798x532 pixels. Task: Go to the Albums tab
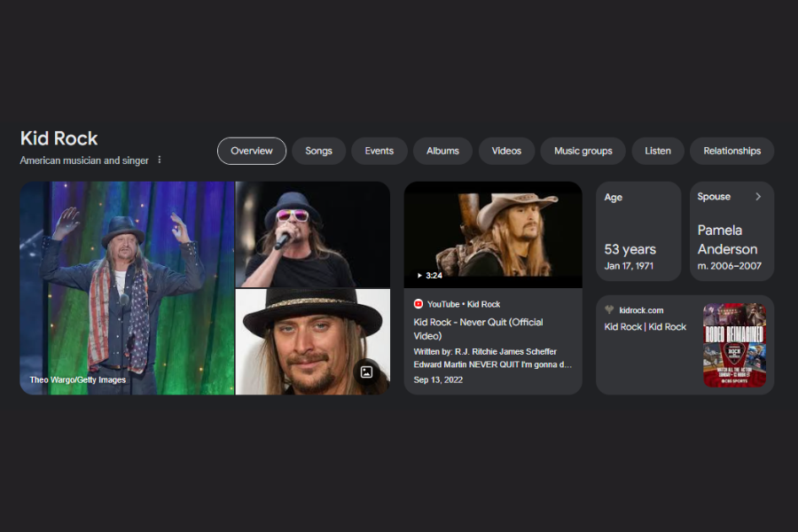pyautogui.click(x=442, y=151)
